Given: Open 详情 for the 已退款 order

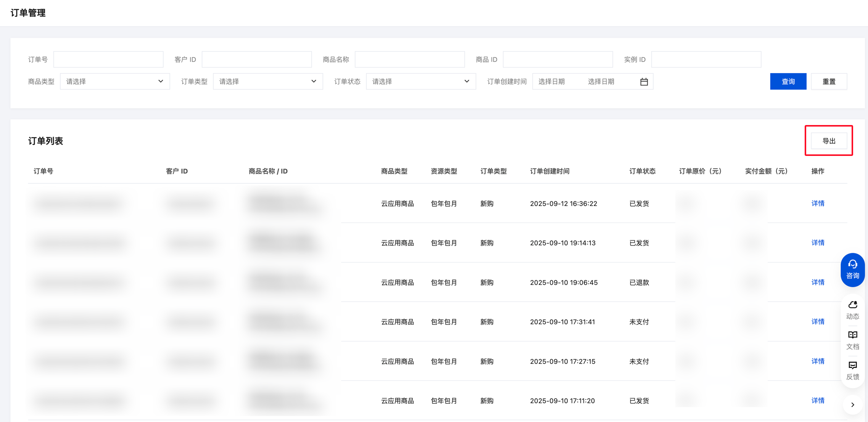Looking at the screenshot, I should tap(818, 282).
